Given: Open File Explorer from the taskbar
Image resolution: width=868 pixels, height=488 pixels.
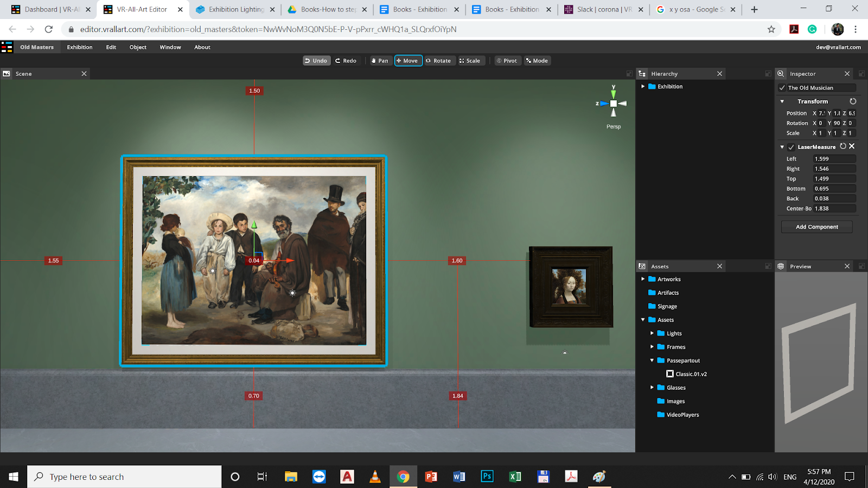Looking at the screenshot, I should 291,477.
